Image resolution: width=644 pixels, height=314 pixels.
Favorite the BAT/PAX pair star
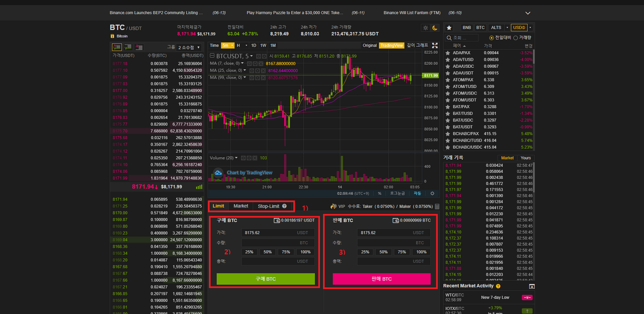click(448, 107)
